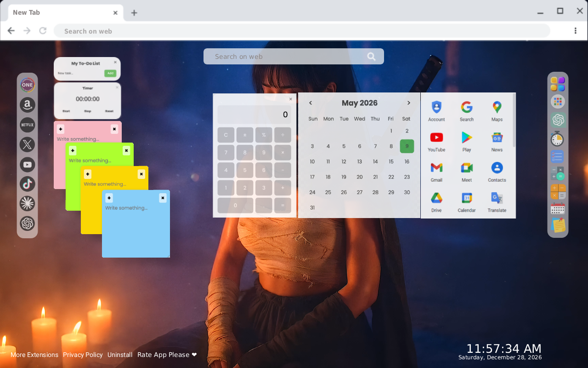Launch the TikTok shortcut icon
588x368 pixels.
(28, 184)
